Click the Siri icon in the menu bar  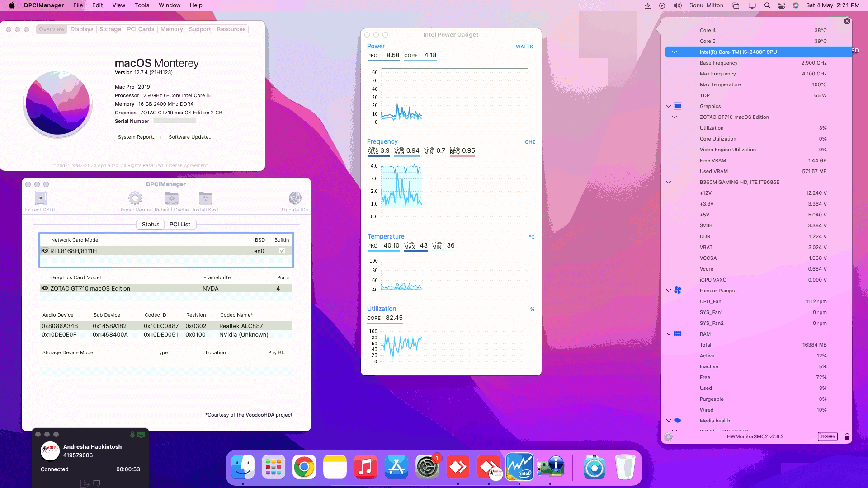(796, 5)
